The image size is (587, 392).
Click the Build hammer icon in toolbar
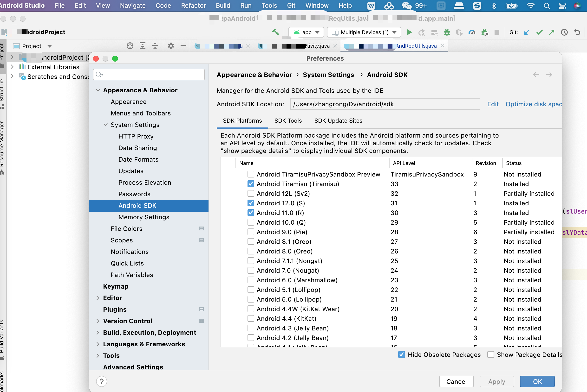[276, 32]
